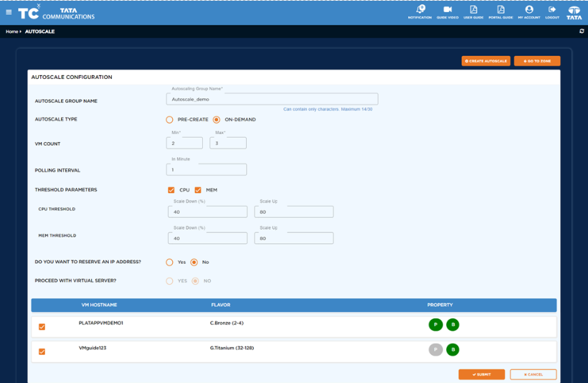Click the CANCEL button
The height and width of the screenshot is (383, 588).
pyautogui.click(x=533, y=374)
